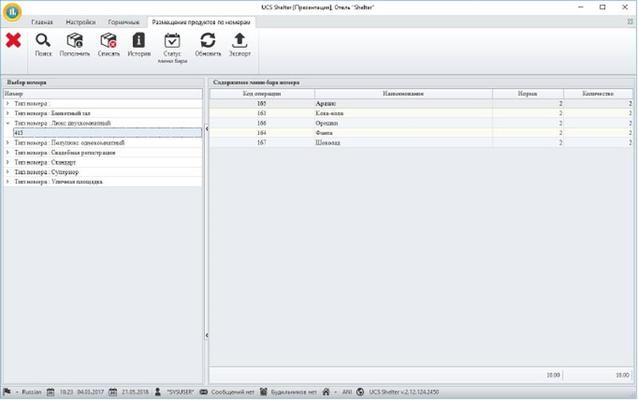Collapse the Люкс двухкомнатный room type
This screenshot has width=638, height=400.
pos(8,123)
